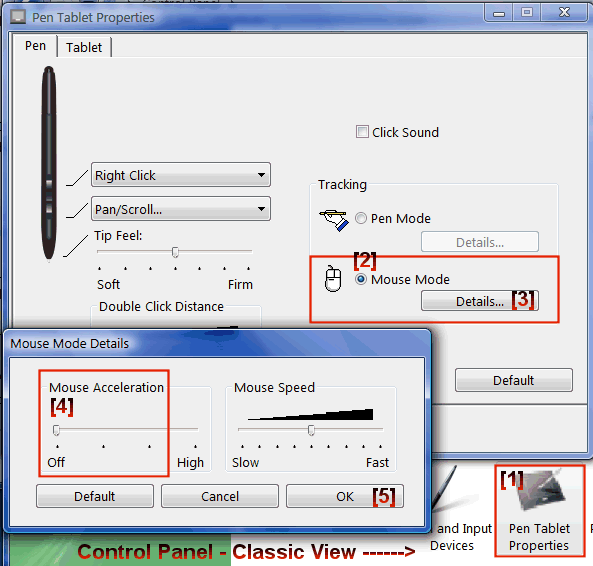Switch to the Pen tab
Viewport: 593px width, 566px height.
(35, 46)
